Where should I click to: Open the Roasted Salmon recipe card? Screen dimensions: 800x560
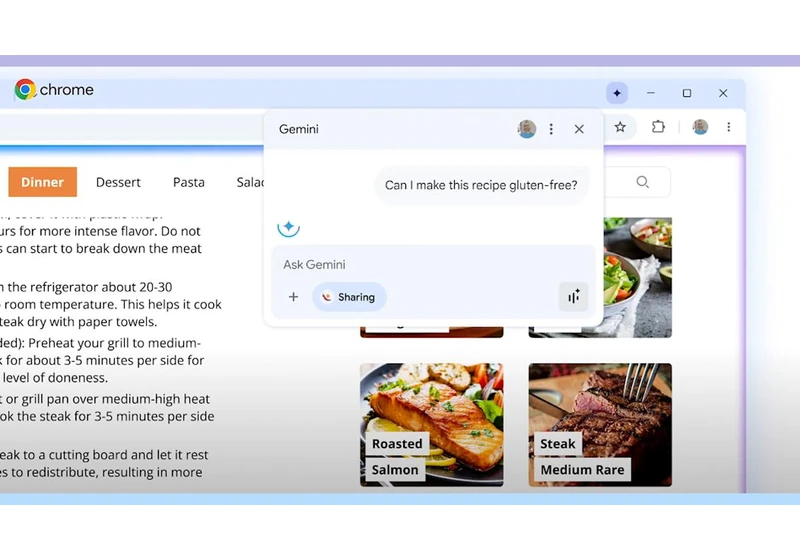click(x=432, y=425)
